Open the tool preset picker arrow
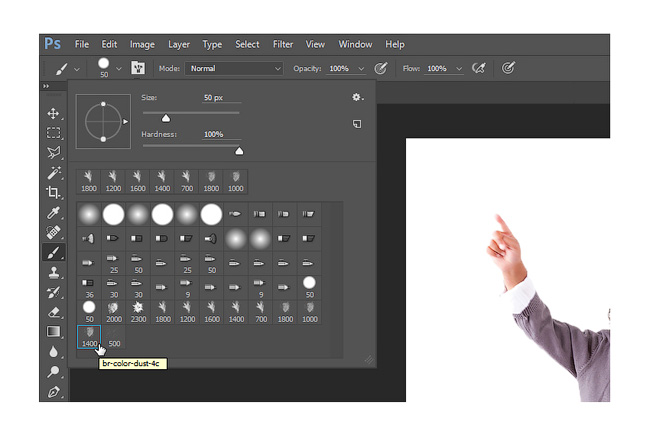The width and height of the screenshot is (650, 438). [x=77, y=70]
